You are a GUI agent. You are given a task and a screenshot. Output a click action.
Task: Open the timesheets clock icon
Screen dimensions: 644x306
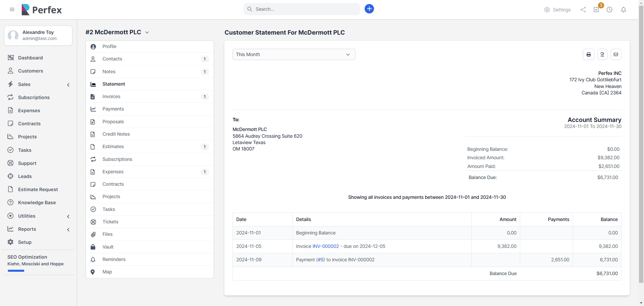tap(609, 10)
